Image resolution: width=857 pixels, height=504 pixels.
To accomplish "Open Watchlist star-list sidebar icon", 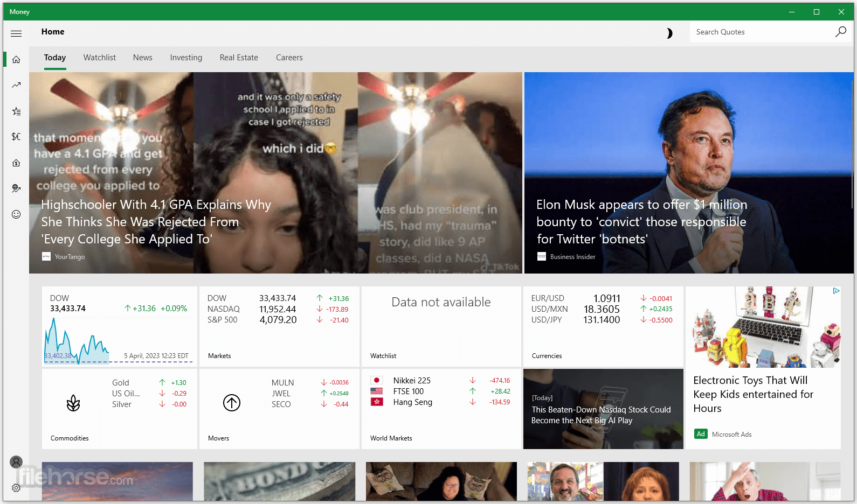I will click(x=16, y=111).
